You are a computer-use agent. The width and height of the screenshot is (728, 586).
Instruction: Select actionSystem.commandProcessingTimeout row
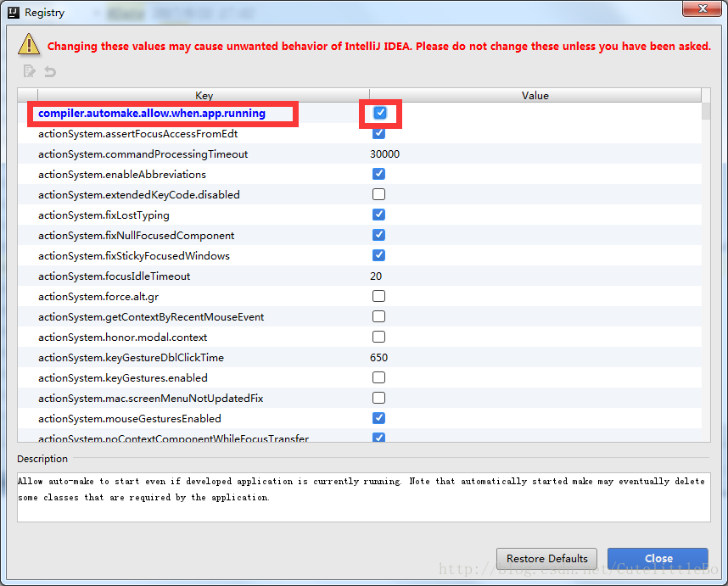pos(360,154)
